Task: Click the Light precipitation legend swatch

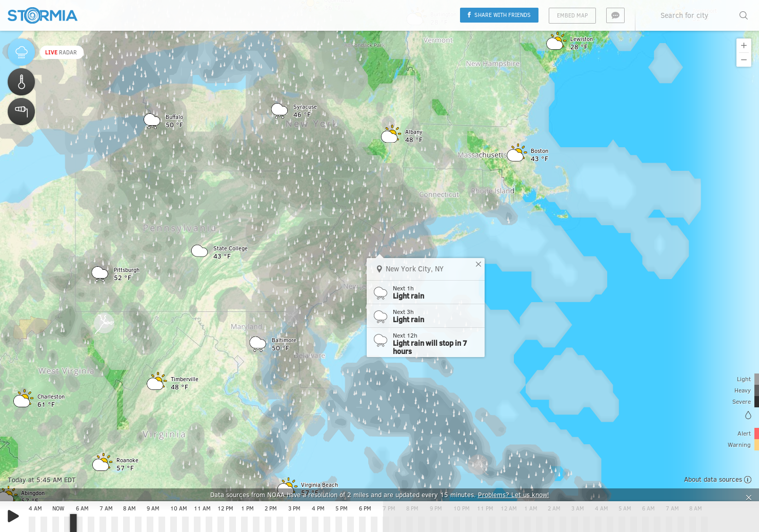Action: [x=756, y=379]
